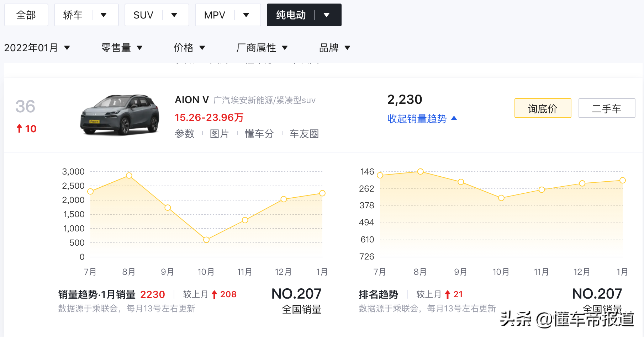The image size is (644, 337).
Task: Click the 二手车 button
Action: coord(607,108)
